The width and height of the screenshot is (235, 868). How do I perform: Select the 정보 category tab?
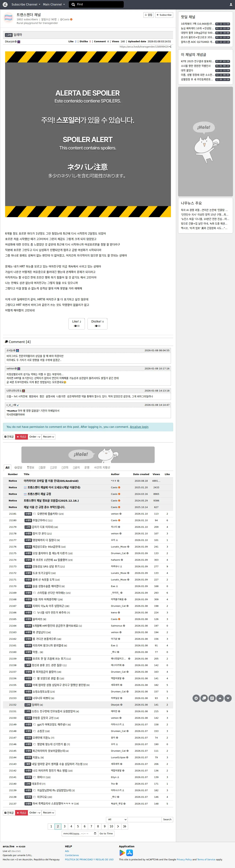tap(31, 467)
